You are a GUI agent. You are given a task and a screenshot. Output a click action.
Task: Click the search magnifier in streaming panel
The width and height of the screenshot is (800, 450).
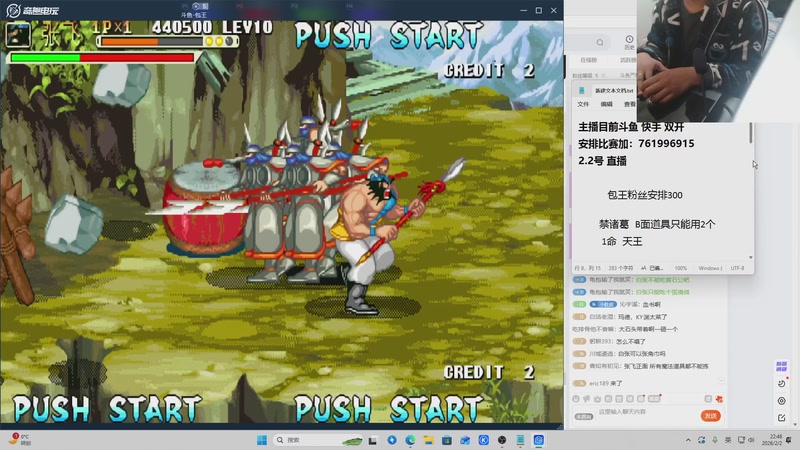point(600,42)
